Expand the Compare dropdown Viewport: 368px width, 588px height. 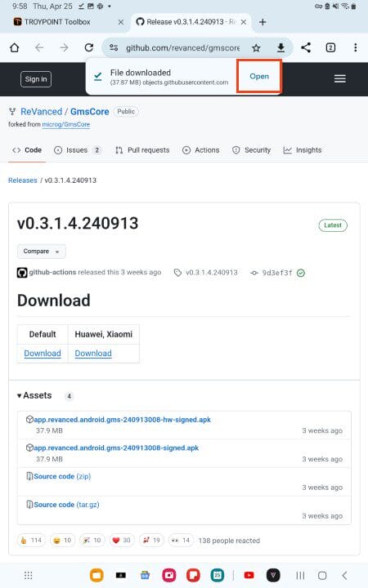click(x=42, y=252)
